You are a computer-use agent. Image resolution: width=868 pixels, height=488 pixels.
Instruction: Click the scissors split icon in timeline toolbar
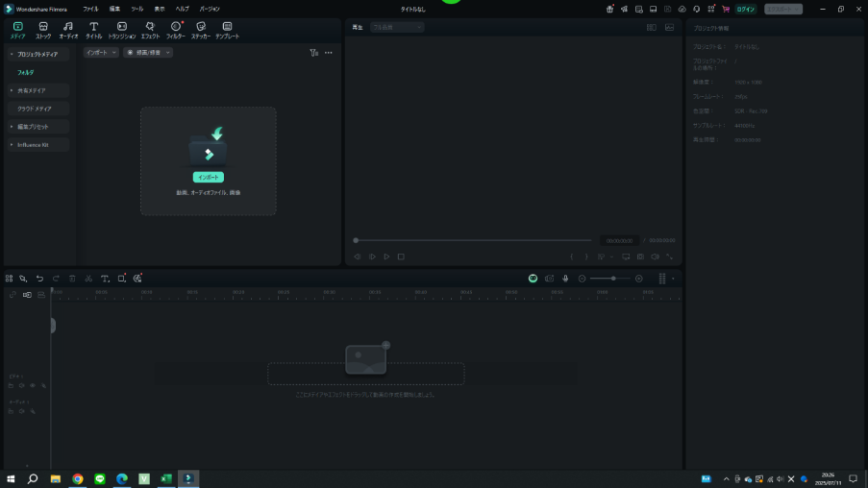point(88,279)
